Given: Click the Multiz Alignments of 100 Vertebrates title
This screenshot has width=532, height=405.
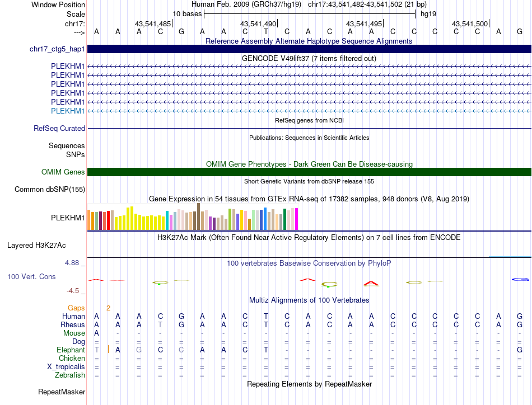Looking at the screenshot, I should pyautogui.click(x=309, y=300).
